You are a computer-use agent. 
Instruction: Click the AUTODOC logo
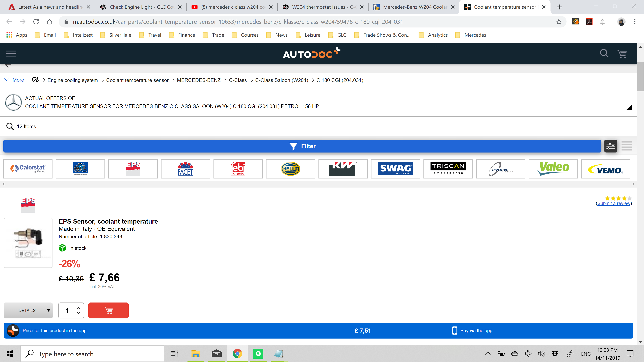311,53
